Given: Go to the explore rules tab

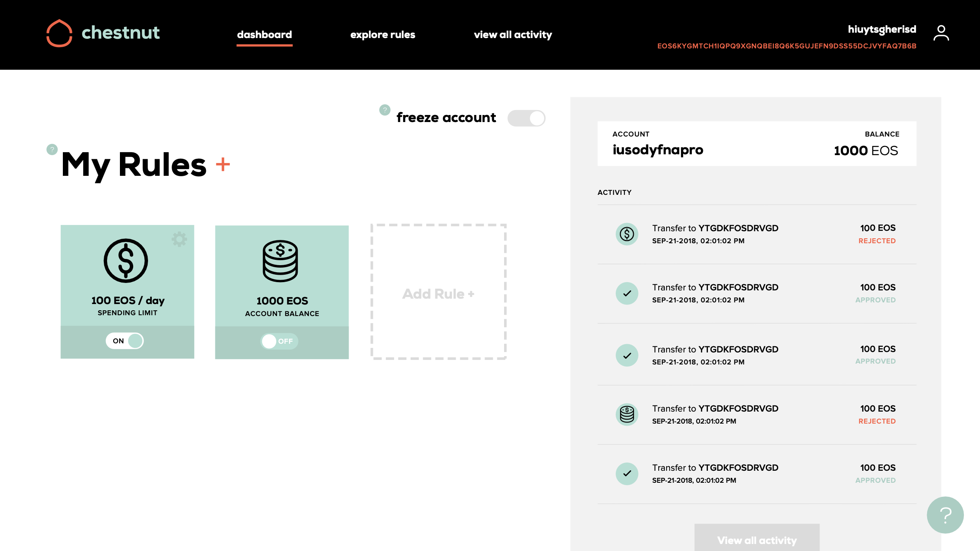Looking at the screenshot, I should click(x=382, y=35).
